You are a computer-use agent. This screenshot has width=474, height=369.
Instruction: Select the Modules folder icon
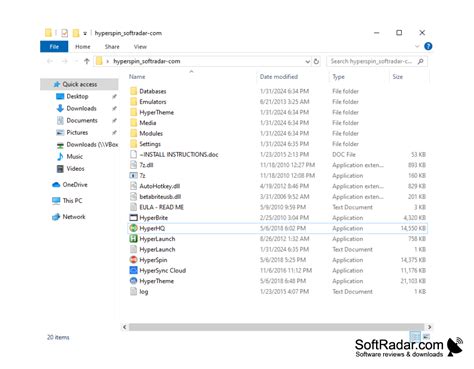pos(133,133)
